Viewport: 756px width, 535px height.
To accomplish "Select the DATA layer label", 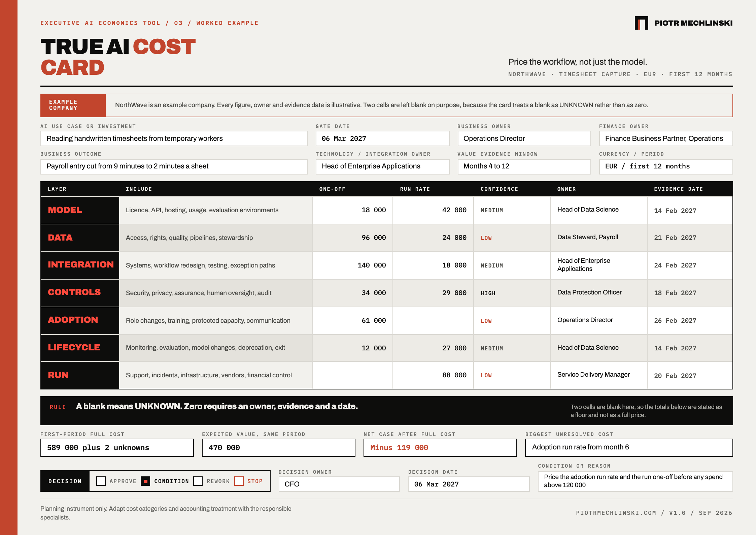I will tap(60, 238).
